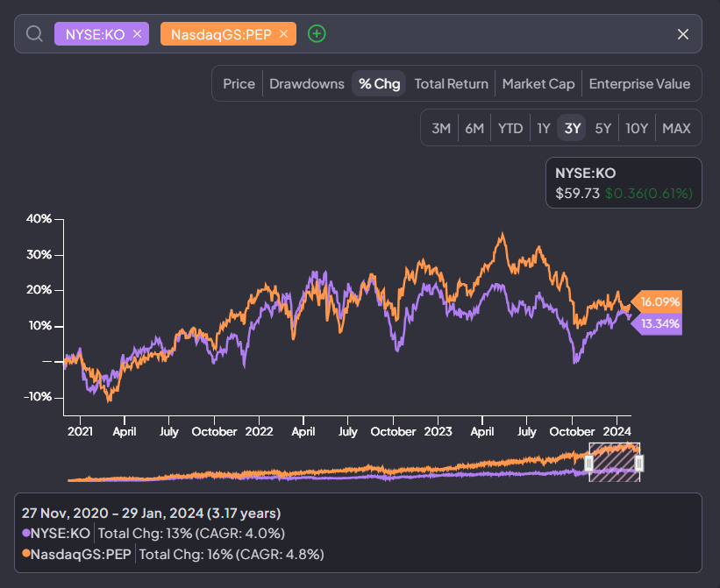Click the 13.34% KO end label

[x=657, y=324]
